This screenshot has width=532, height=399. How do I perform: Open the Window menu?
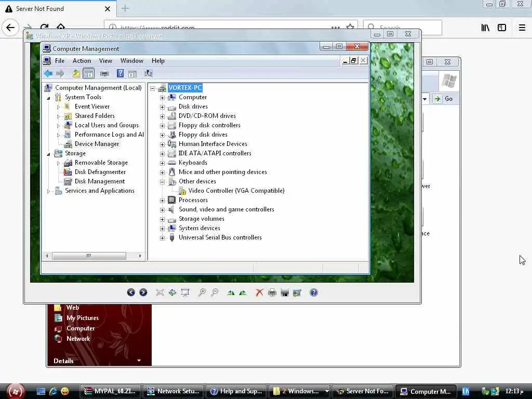pyautogui.click(x=131, y=61)
